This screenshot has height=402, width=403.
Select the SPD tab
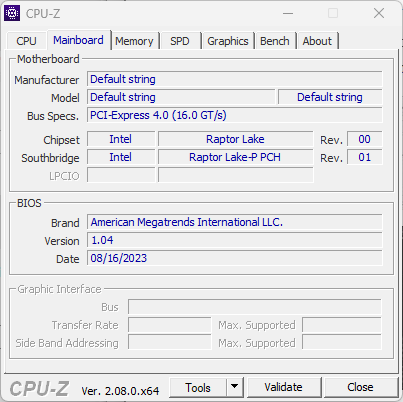tap(180, 41)
